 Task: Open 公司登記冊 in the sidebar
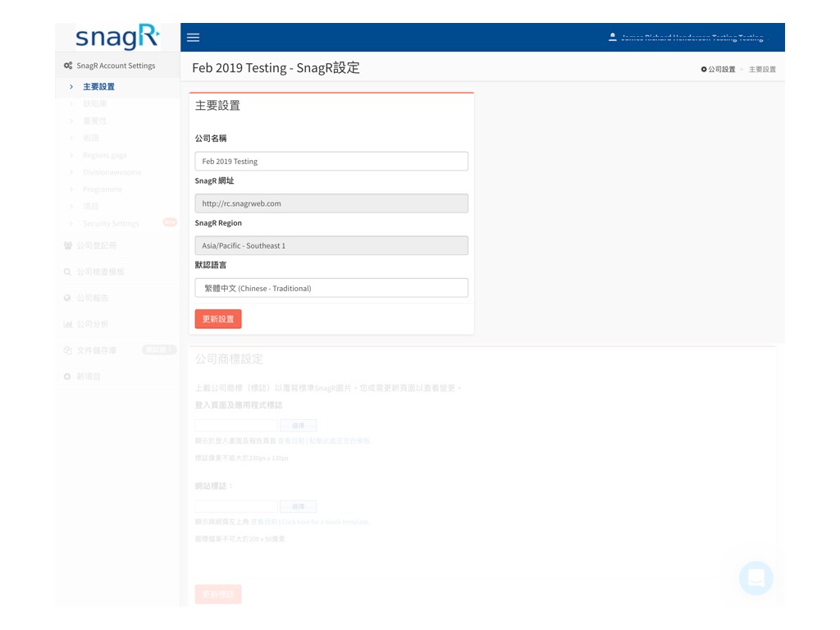[97, 245]
